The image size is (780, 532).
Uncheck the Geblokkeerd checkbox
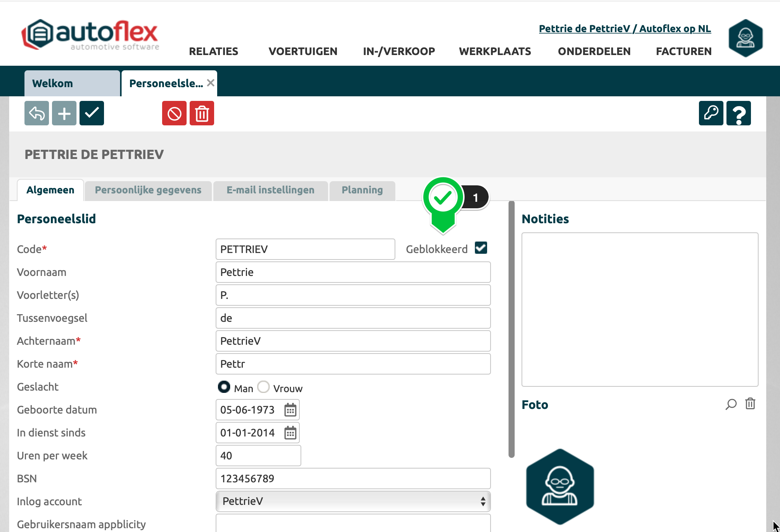click(x=481, y=248)
